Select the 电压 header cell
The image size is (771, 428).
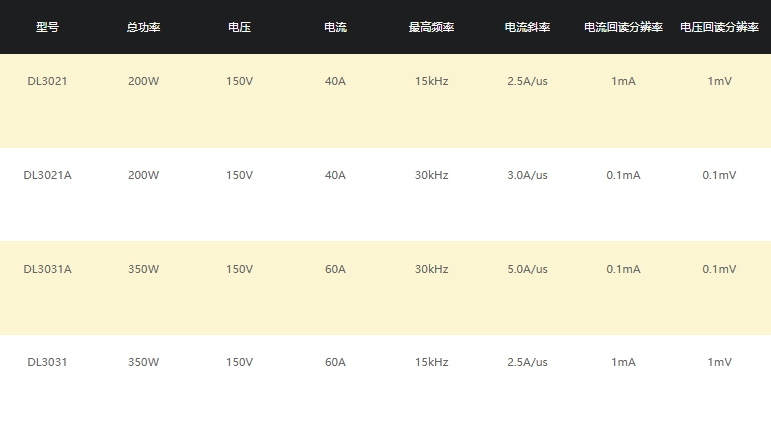click(x=239, y=27)
